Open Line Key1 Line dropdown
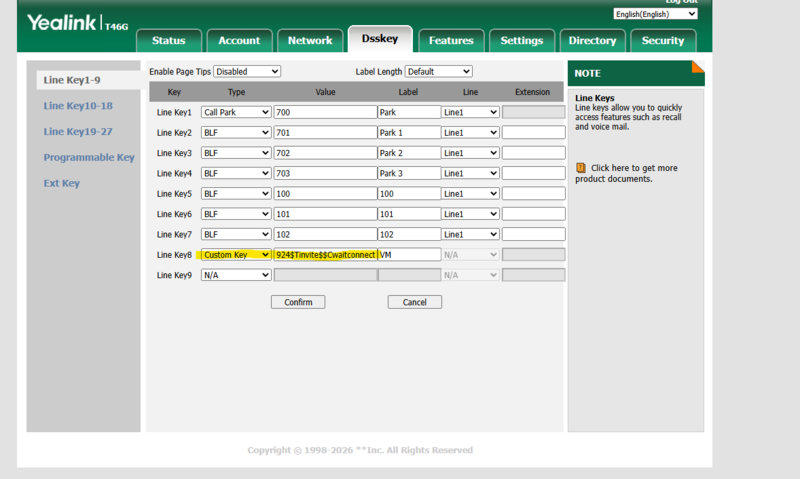The image size is (800, 479). tap(470, 112)
